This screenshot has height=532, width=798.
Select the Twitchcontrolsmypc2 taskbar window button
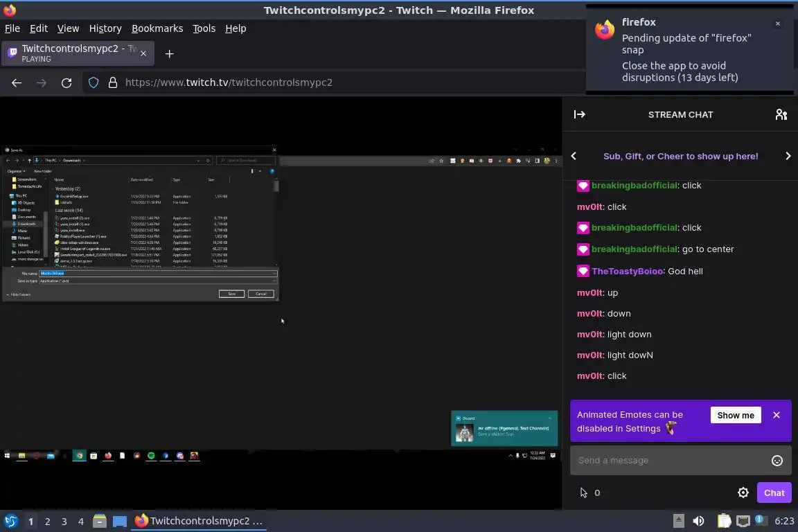pos(199,522)
